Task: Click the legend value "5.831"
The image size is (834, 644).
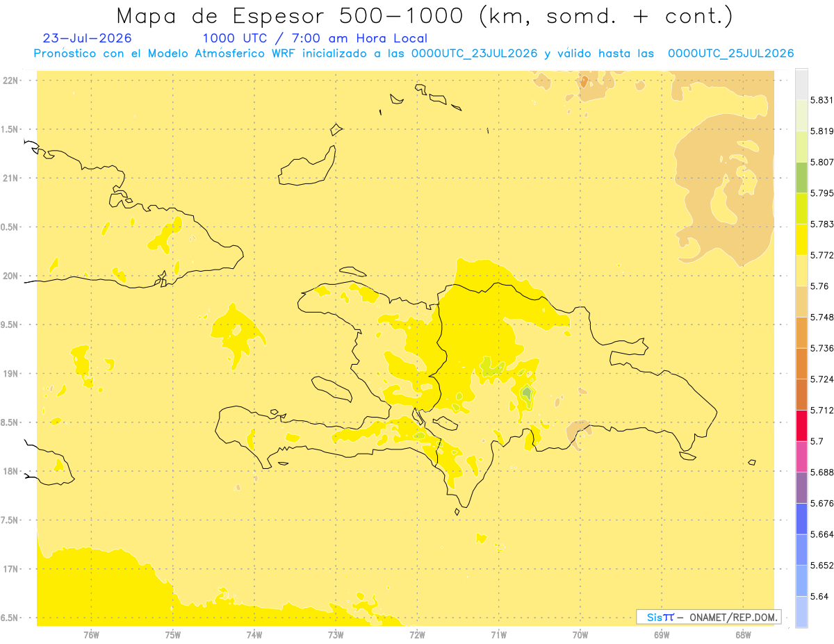Action: [x=821, y=101]
